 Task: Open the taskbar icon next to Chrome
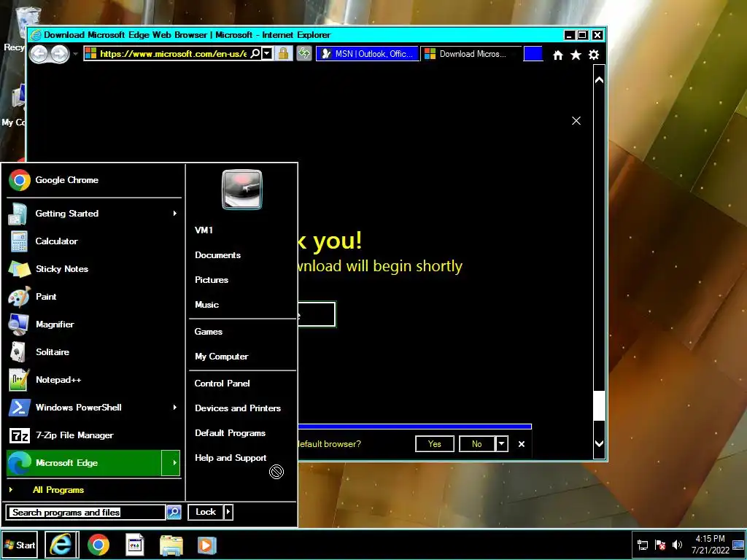click(135, 545)
